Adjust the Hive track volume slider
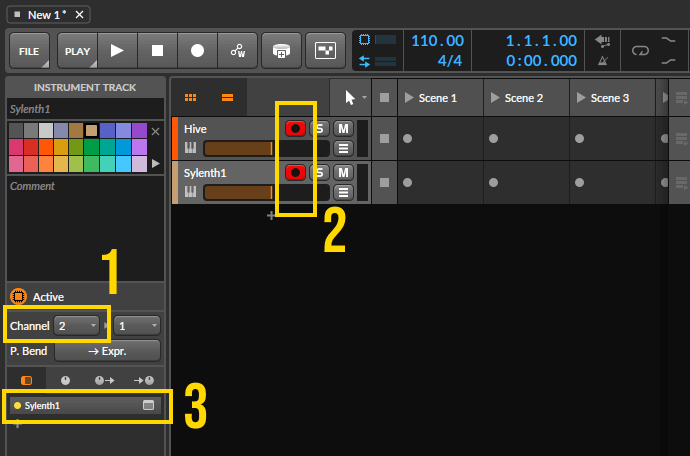690x456 pixels. 266,149
